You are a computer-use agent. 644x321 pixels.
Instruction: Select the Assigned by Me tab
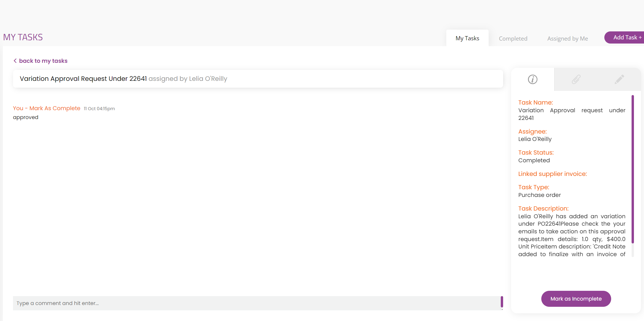567,38
